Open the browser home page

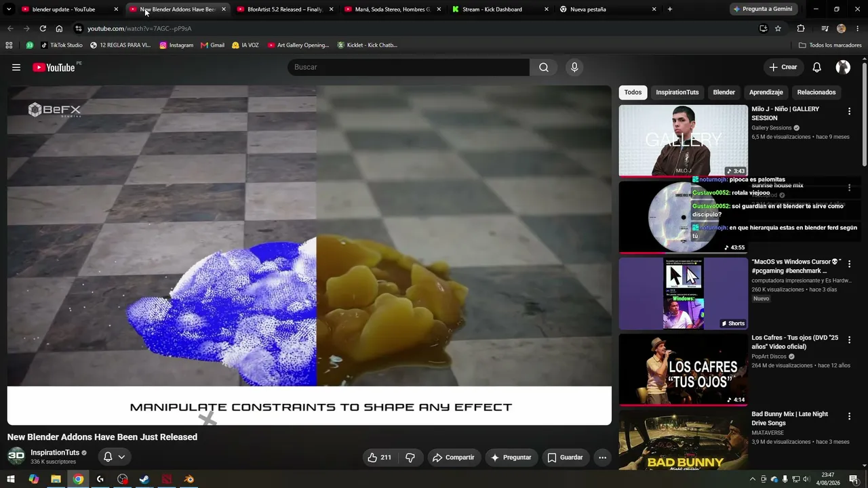click(x=59, y=28)
